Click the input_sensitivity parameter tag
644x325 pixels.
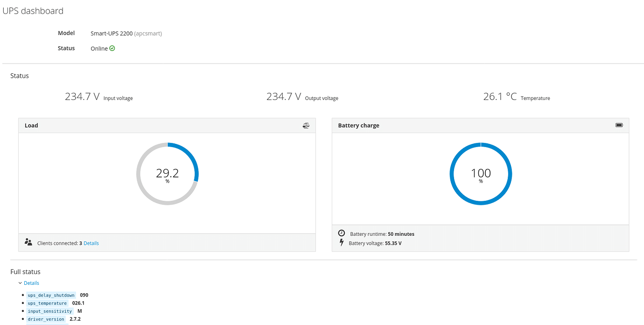click(x=50, y=311)
